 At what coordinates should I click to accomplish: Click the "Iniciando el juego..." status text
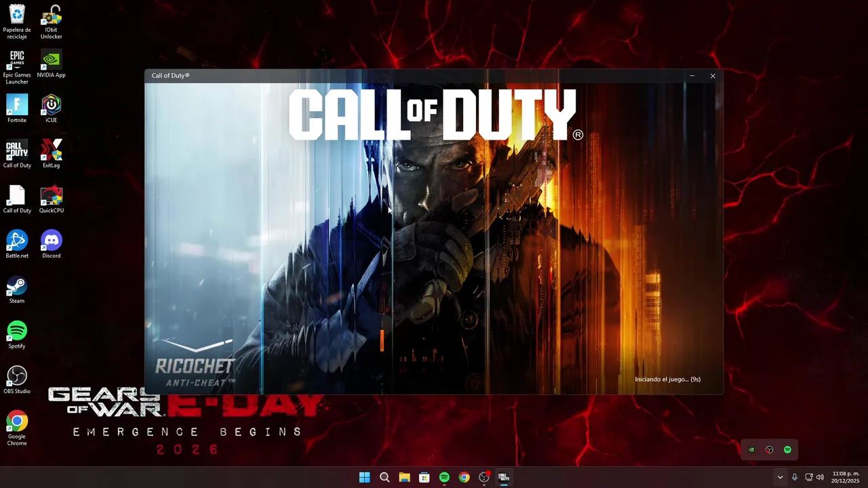coord(667,380)
